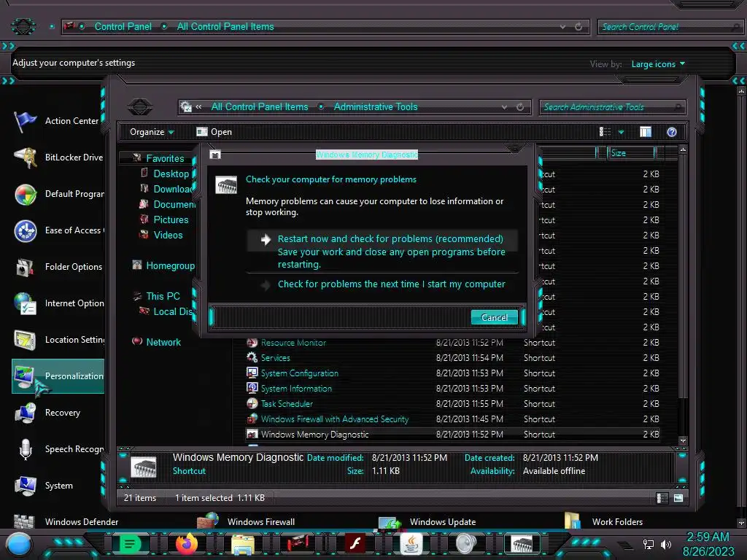This screenshot has height=560, width=747.
Task: Choose Check for problems next start
Action: [x=382, y=284]
